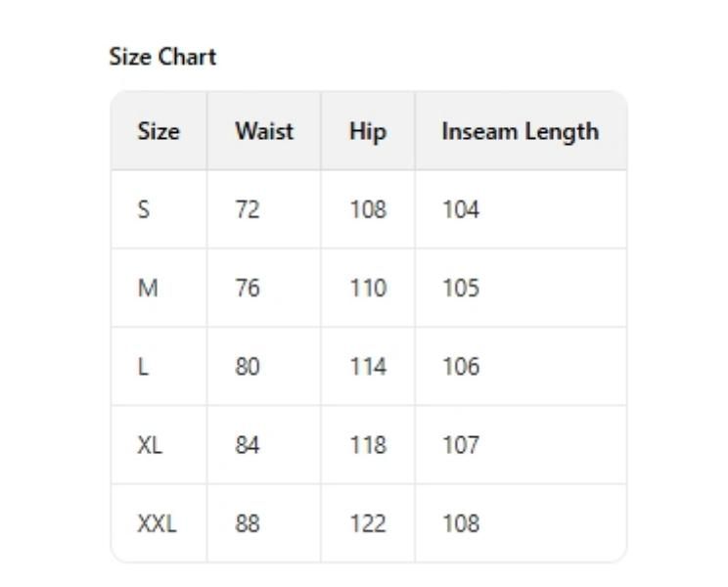Click hip value 110
Screen dimensions: 728x587
point(368,289)
